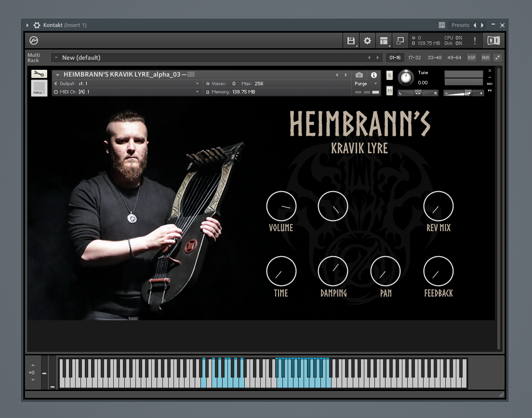Show instrument info via 'i' icon

[374, 75]
